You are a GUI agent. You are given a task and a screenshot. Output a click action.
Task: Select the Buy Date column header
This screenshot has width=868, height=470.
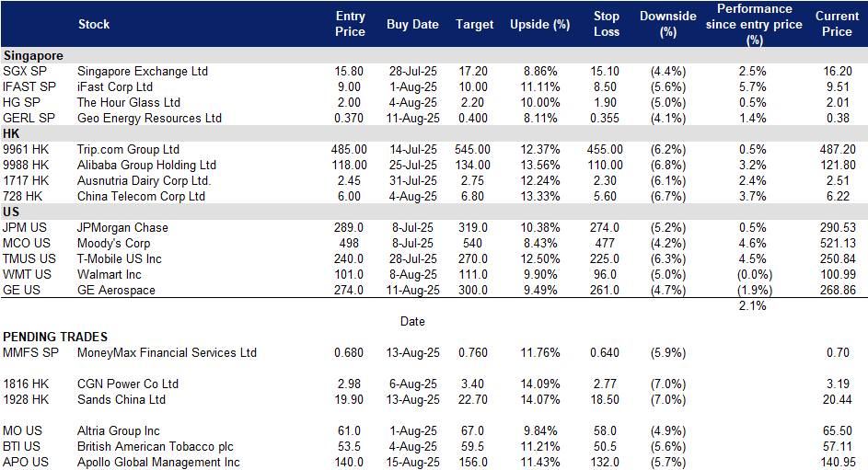pos(412,24)
